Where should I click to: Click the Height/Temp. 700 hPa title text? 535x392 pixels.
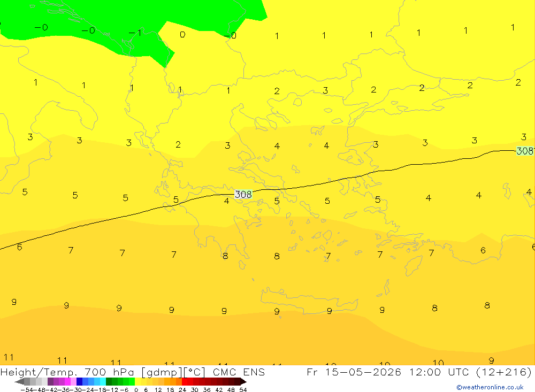[x=67, y=372]
